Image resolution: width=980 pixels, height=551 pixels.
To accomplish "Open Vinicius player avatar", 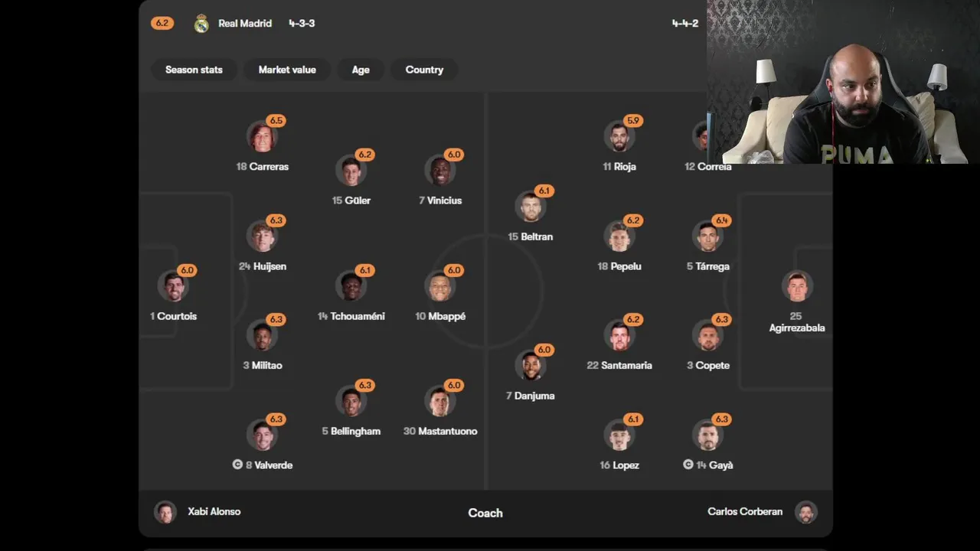I will [440, 171].
